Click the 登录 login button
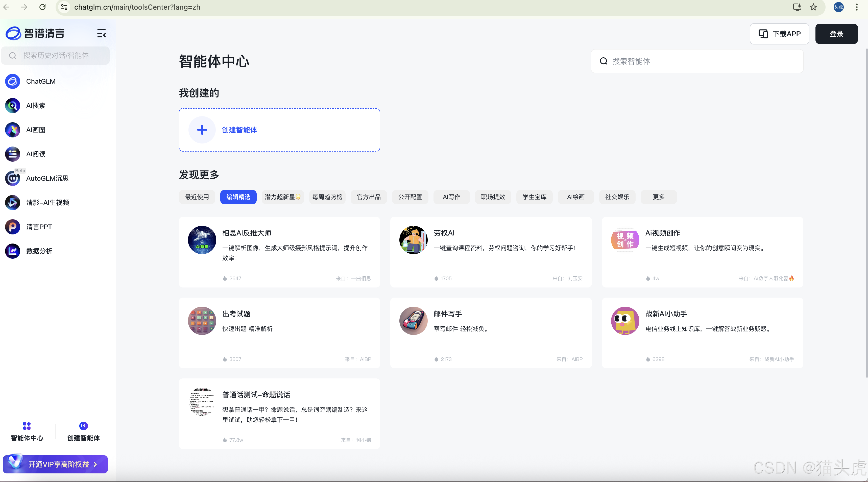868x482 pixels. [x=836, y=34]
